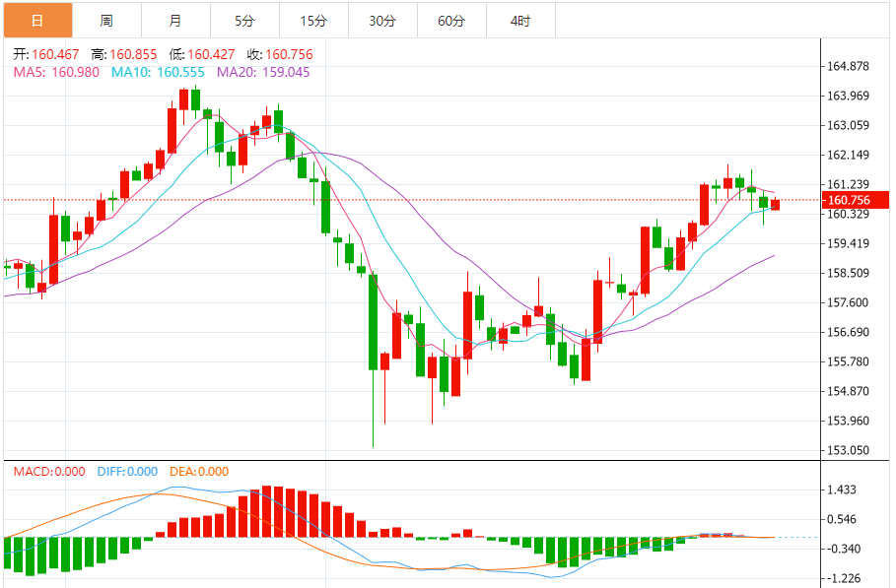Image resolution: width=896 pixels, height=588 pixels.
Task: Click the 159.419 price axis label
Action: [849, 243]
